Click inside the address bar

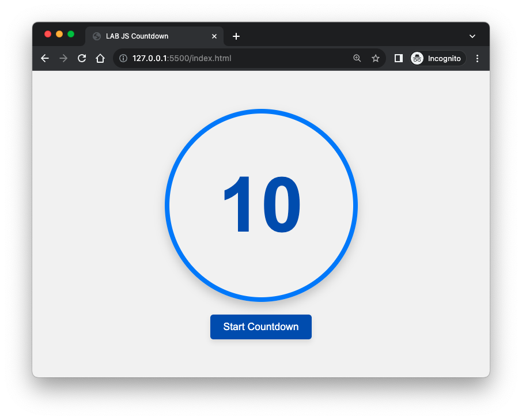(230, 58)
